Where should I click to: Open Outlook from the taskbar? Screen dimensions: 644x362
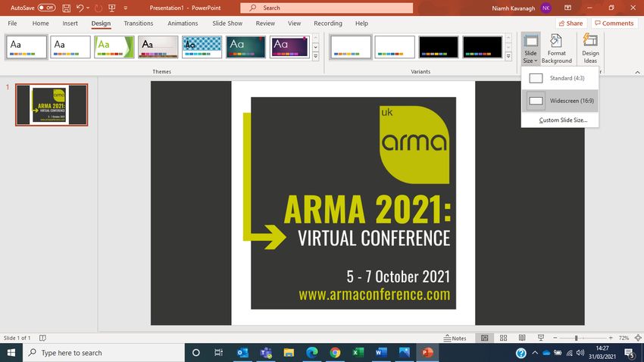pyautogui.click(x=242, y=353)
